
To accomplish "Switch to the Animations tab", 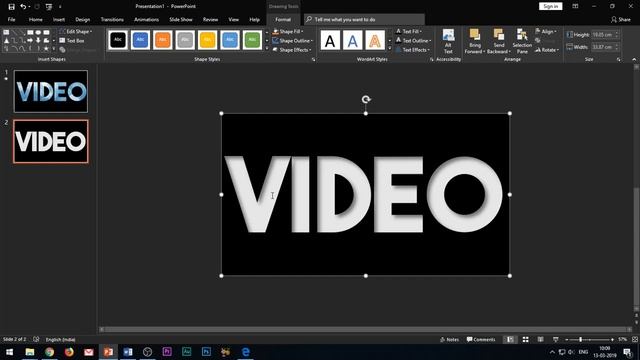I will point(147,20).
